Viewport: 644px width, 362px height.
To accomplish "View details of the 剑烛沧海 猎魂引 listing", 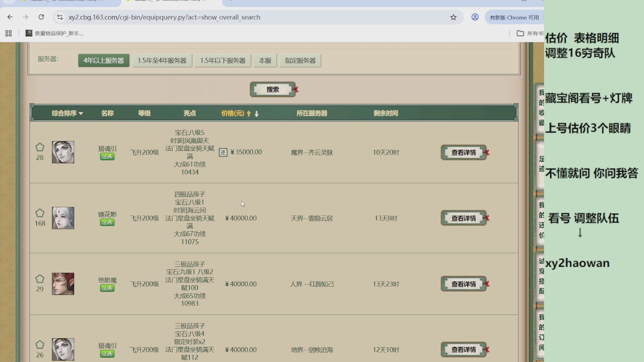I will click(x=464, y=350).
